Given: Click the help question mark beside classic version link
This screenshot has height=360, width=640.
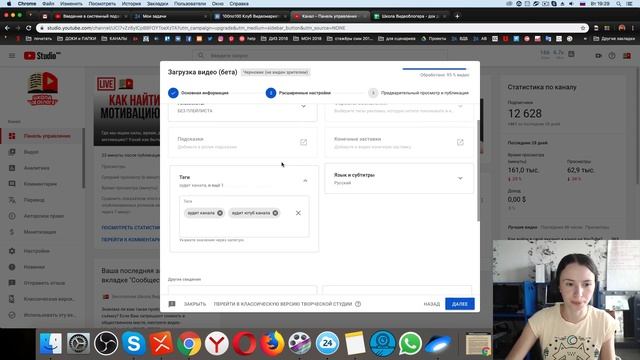Looking at the screenshot, I should click(358, 304).
